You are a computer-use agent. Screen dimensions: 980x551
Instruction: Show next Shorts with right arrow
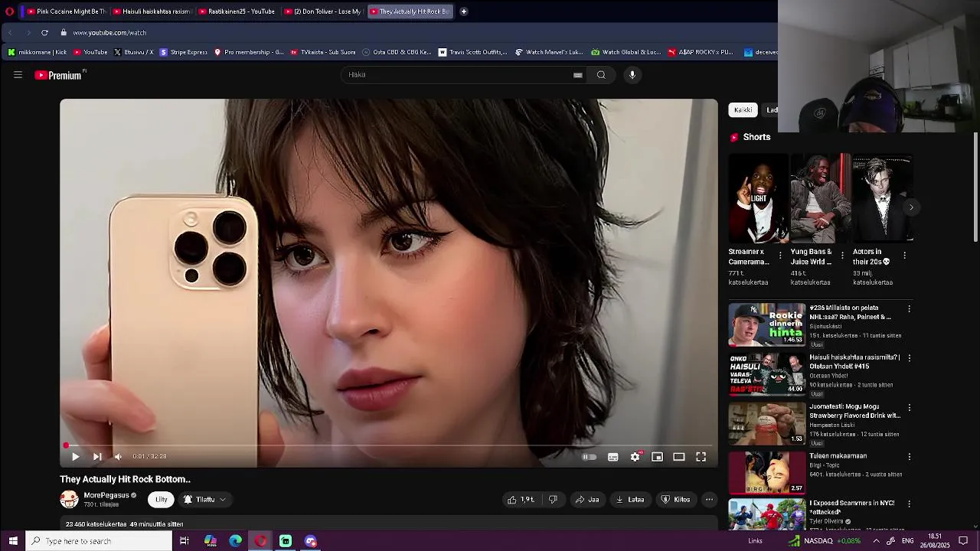point(911,207)
